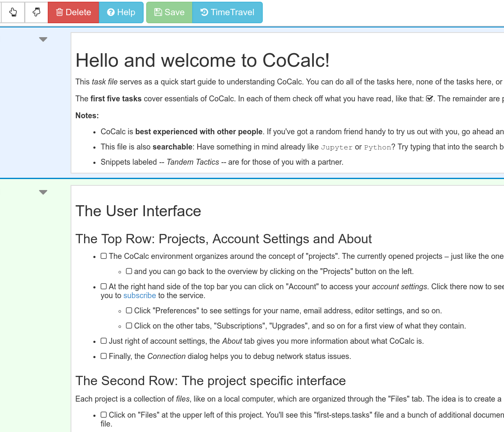
Task: Check the 'At the right hand side' item
Action: 104,286
